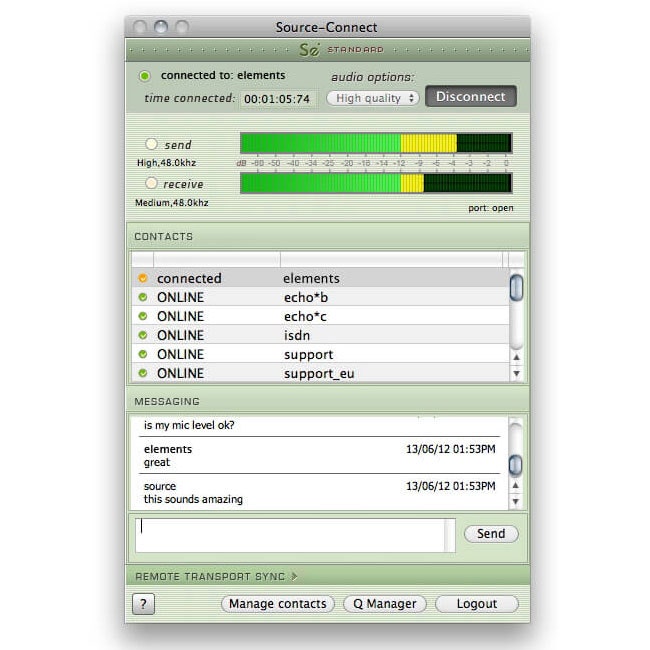Click the contacts list scroll down arrow
650x650 pixels.
517,373
